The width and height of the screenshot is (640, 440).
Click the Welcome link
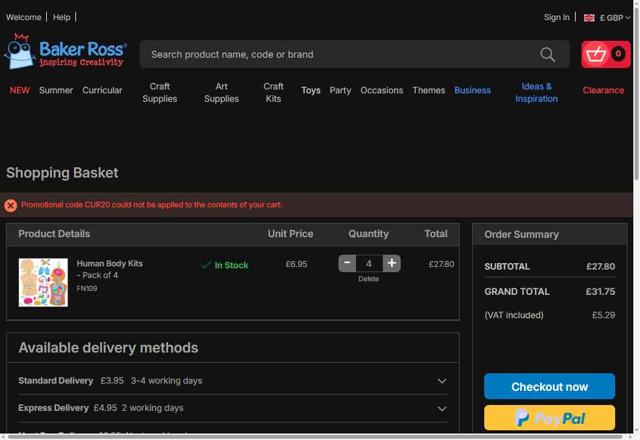(24, 17)
